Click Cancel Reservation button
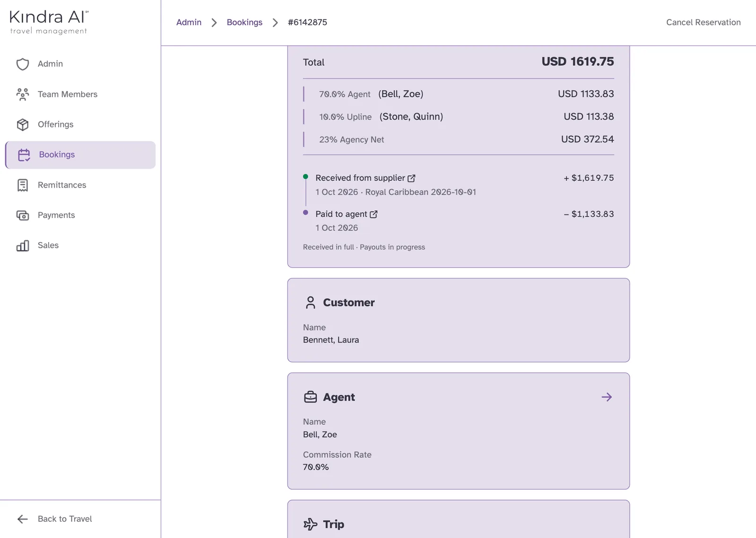 click(x=703, y=22)
